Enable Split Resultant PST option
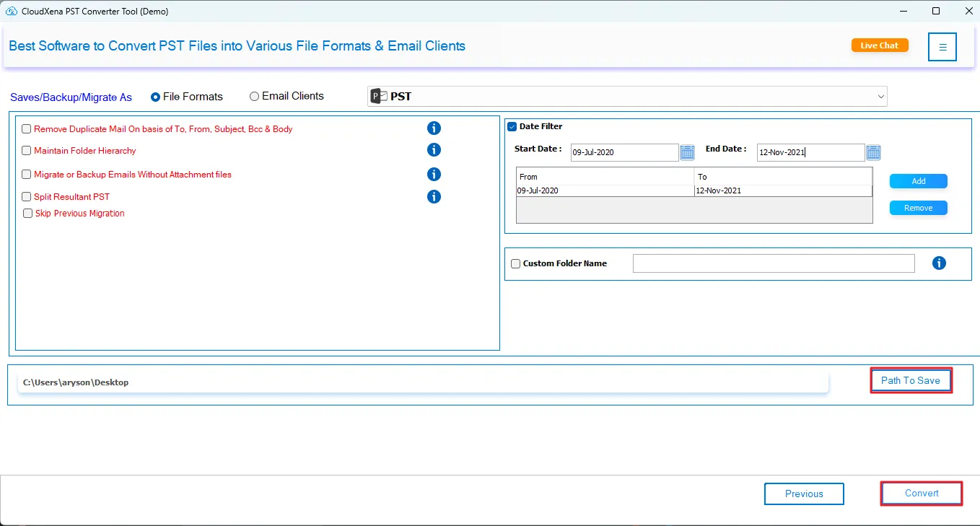980x526 pixels. tap(27, 197)
